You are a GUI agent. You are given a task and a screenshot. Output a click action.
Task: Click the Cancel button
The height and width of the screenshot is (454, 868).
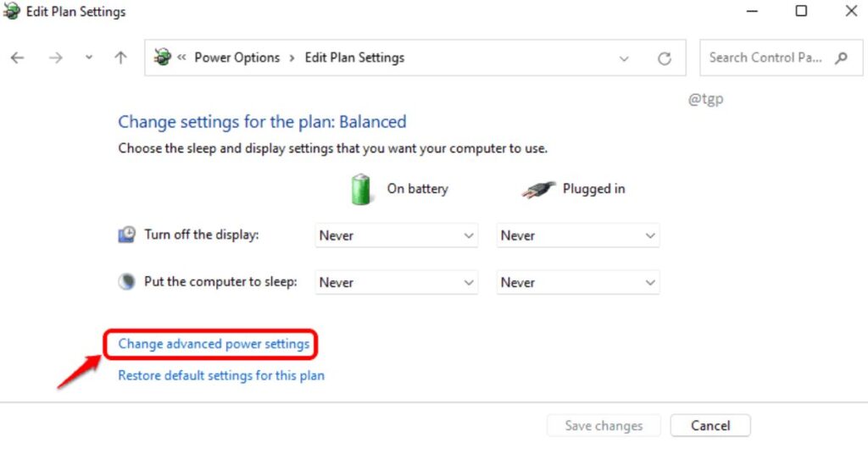click(710, 426)
